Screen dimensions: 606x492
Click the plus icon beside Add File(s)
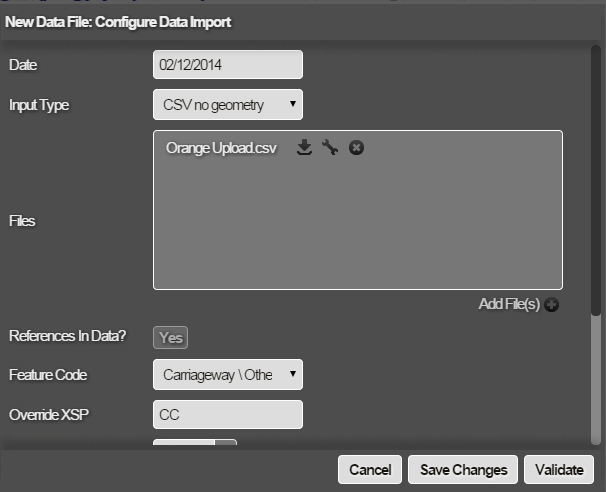pyautogui.click(x=551, y=305)
